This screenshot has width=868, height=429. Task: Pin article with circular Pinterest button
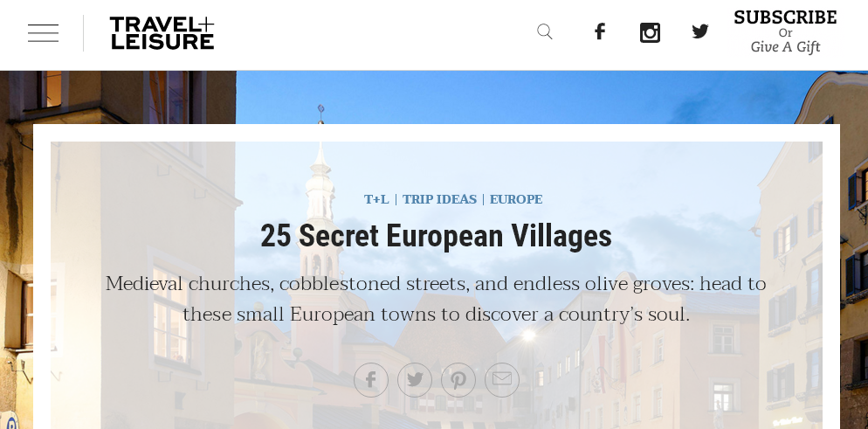(458, 380)
